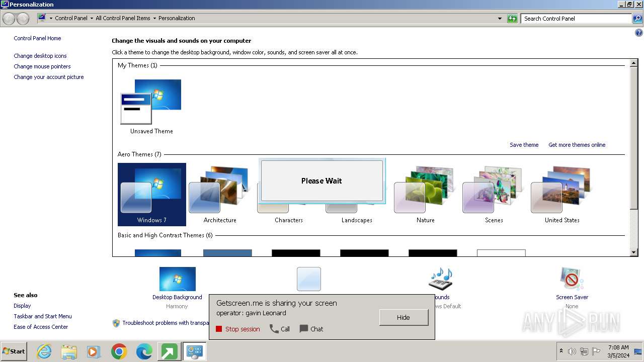Screen dimensions: 644x362
Task: Click the search magnifier button
Action: point(637,19)
